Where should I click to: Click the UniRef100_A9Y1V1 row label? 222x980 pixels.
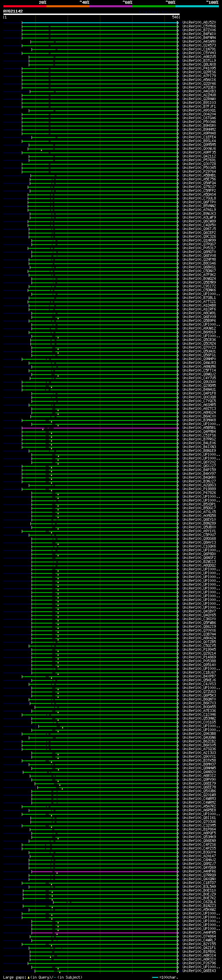click(199, 531)
